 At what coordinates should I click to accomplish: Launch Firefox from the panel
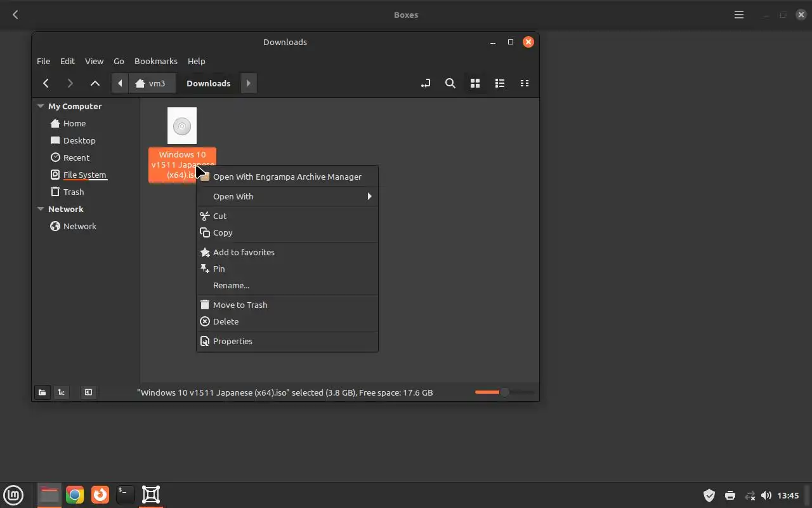coord(100,495)
